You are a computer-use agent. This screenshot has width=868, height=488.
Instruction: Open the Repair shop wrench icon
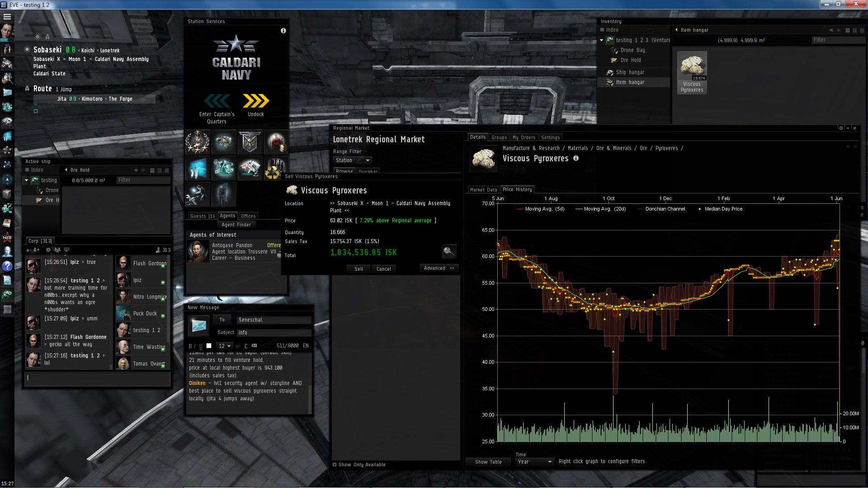[198, 195]
